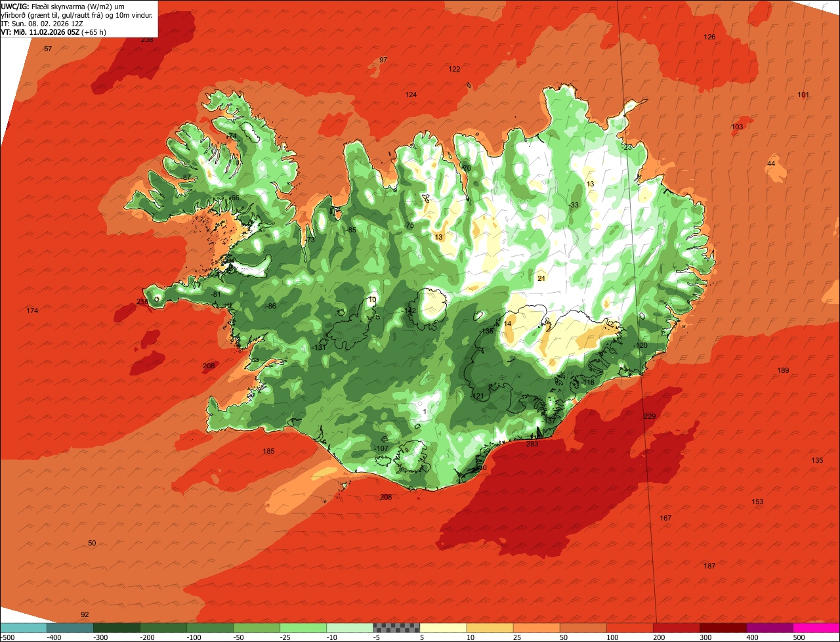Click the map value "135" over the eastern sea

click(817, 461)
